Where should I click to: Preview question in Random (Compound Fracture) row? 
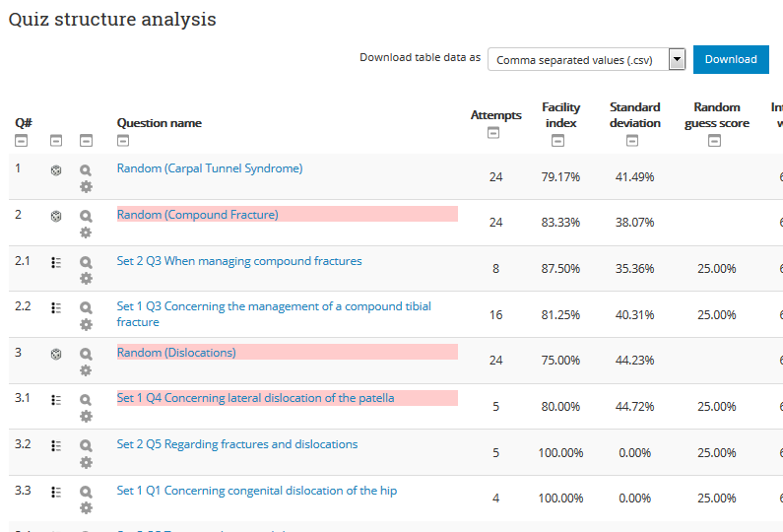tap(86, 216)
